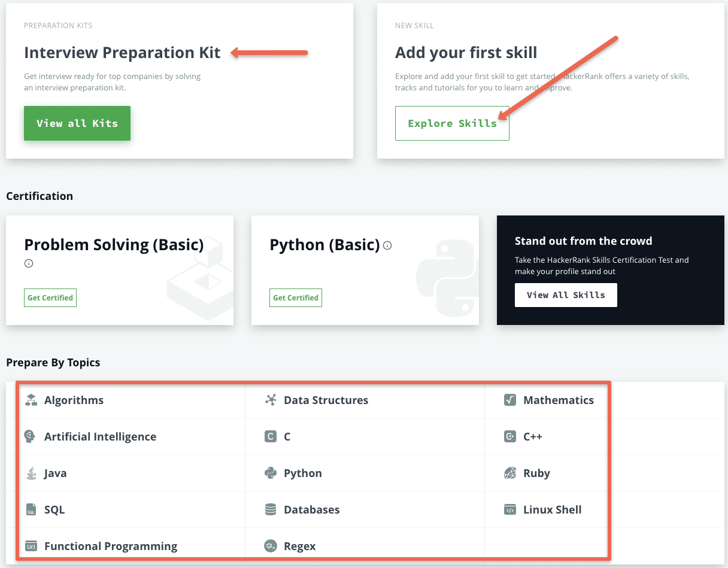This screenshot has width=728, height=568.
Task: Select the Ruby gem icon
Action: click(509, 473)
